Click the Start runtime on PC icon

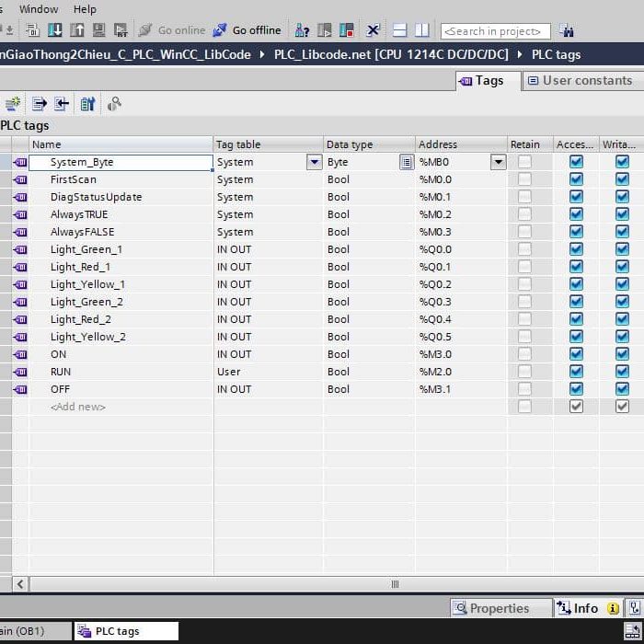point(121,30)
